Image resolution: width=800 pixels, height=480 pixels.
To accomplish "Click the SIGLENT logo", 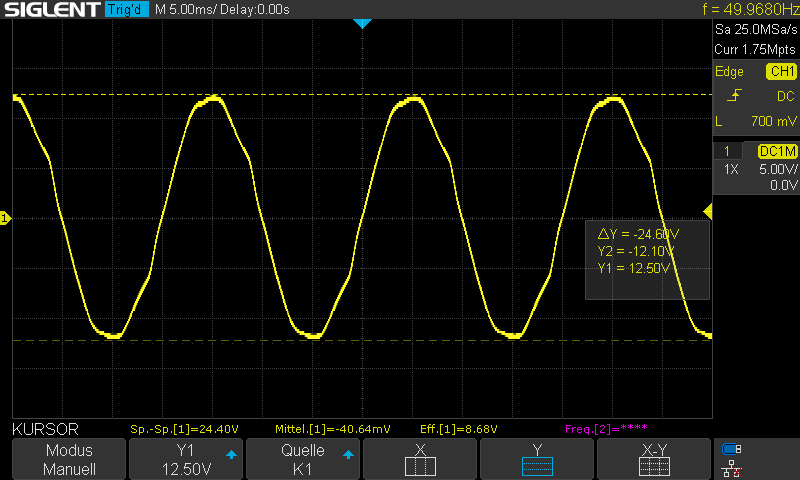I will point(52,9).
